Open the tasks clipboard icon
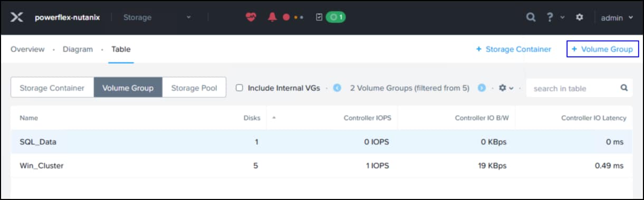The image size is (644, 200). (x=319, y=17)
